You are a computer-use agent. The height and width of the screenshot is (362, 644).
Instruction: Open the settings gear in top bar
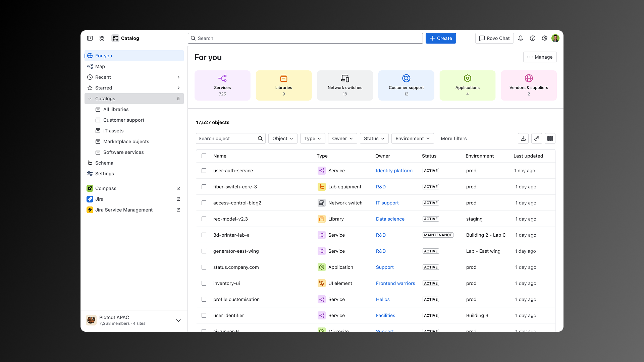click(x=545, y=38)
